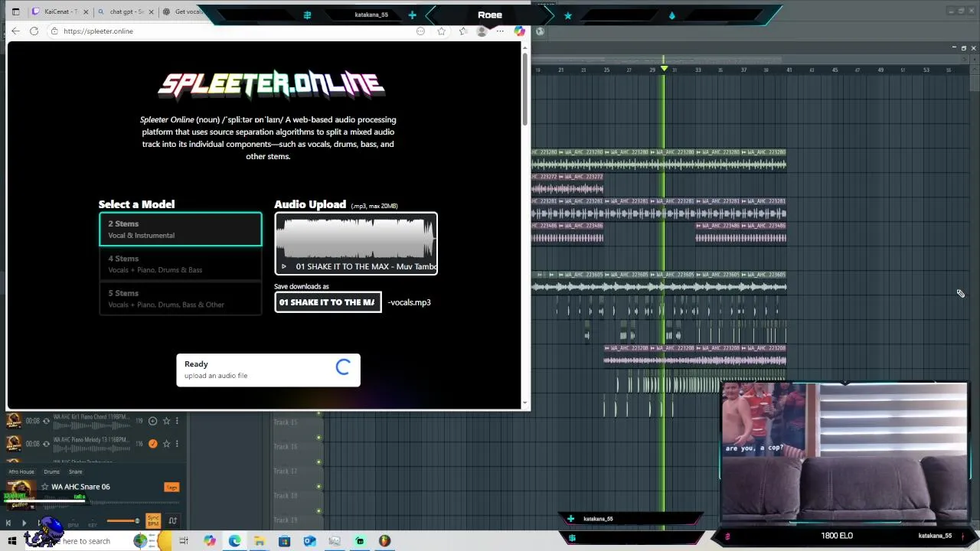Screen dimensions: 980x551
Task: Select the 2 Stems Vocal & Instrumental model
Action: (180, 229)
